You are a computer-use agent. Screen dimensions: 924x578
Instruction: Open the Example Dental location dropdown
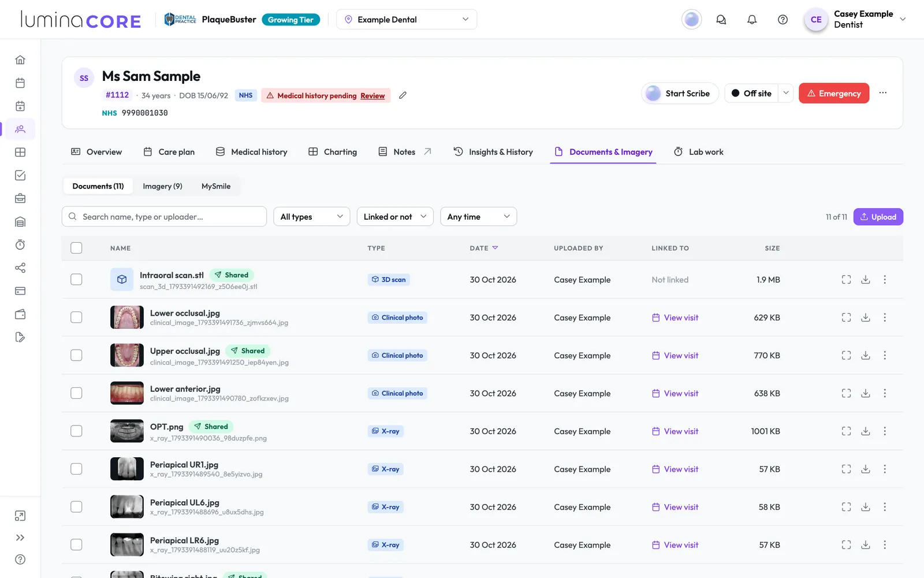click(407, 20)
